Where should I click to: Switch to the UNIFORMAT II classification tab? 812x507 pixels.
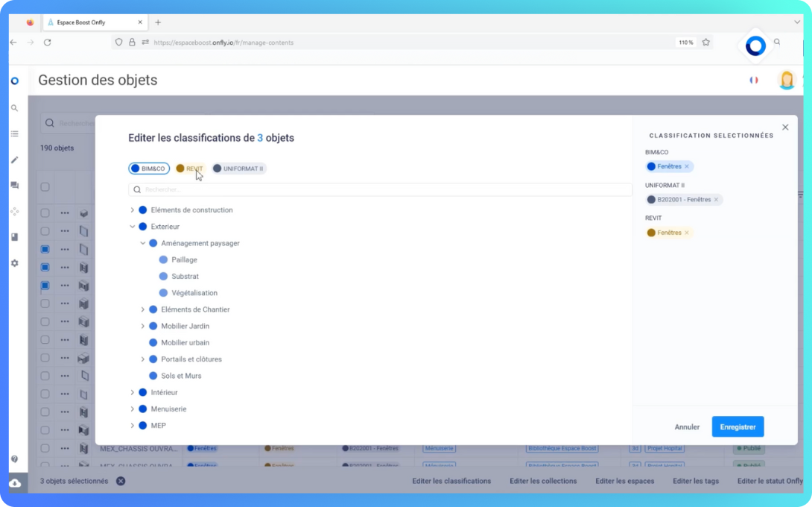(238, 169)
